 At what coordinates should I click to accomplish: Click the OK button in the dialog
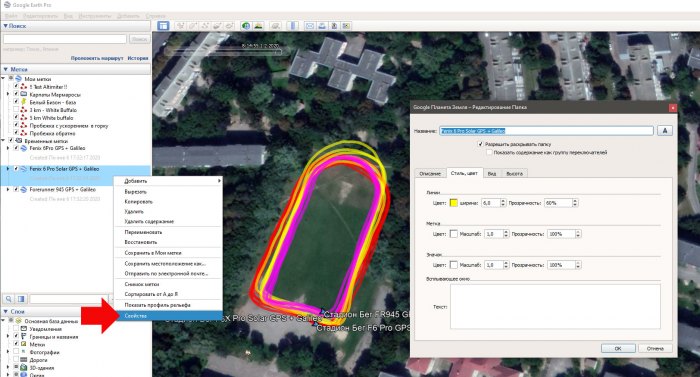click(x=618, y=348)
